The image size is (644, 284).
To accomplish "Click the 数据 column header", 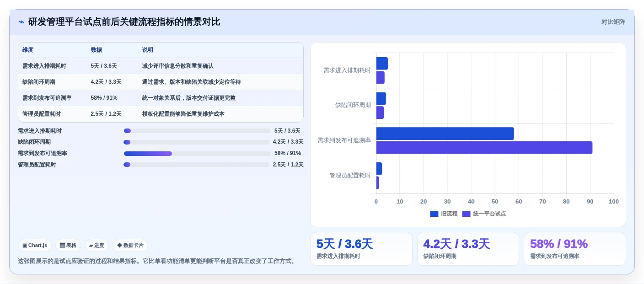I will click(97, 50).
